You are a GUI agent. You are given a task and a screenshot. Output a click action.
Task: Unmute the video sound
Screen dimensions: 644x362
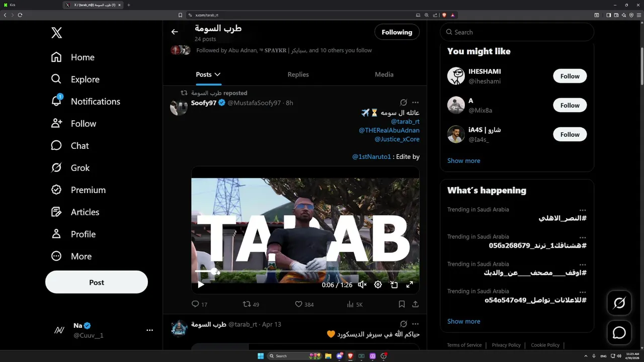tap(362, 285)
